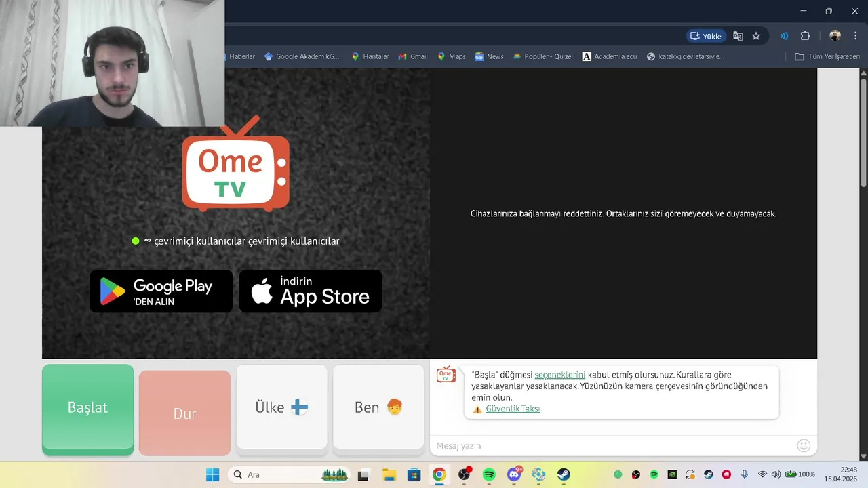
Task: Open OBS Studio from taskbar
Action: (x=464, y=474)
